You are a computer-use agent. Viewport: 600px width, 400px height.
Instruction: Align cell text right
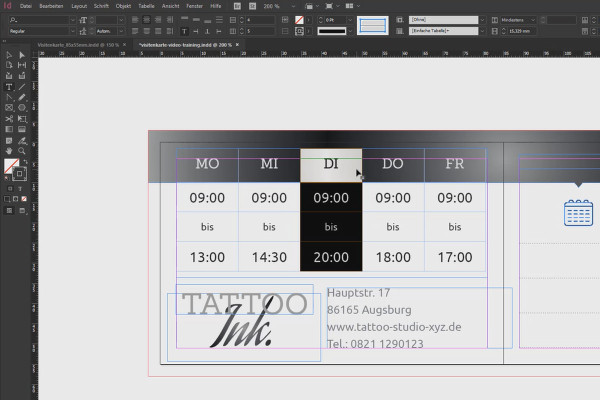[158, 20]
